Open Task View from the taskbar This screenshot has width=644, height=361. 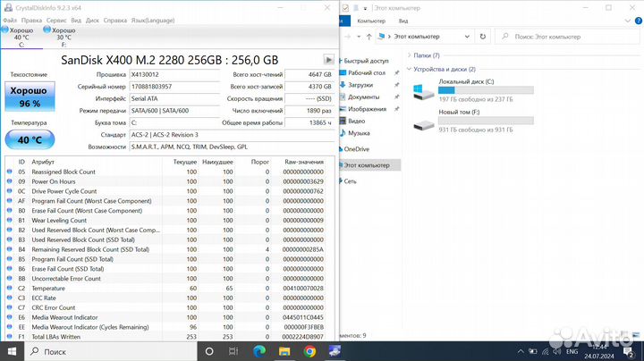click(x=233, y=351)
